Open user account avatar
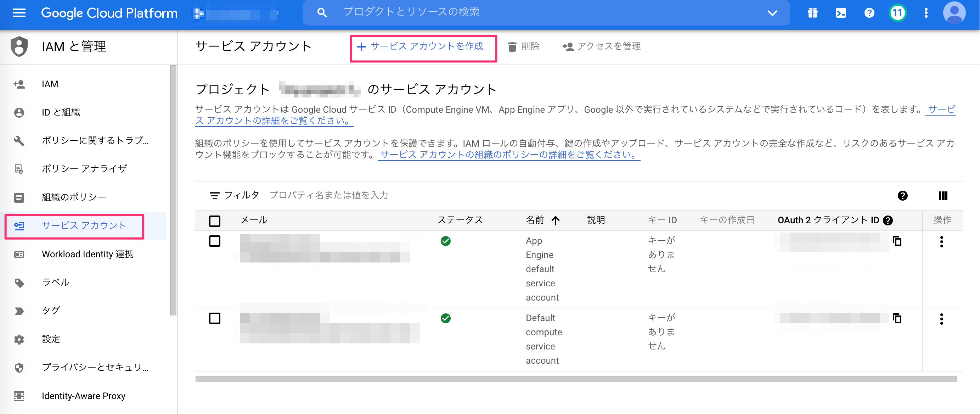 click(x=954, y=13)
